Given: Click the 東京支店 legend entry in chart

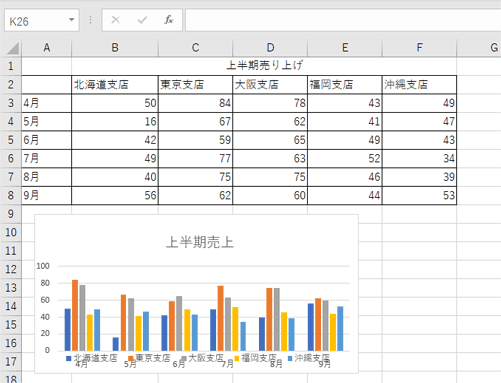Looking at the screenshot, I should click(149, 358).
